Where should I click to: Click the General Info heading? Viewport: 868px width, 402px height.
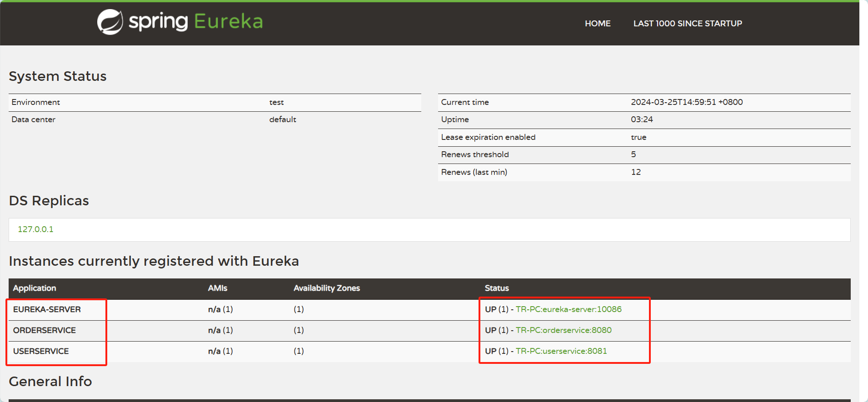[50, 381]
